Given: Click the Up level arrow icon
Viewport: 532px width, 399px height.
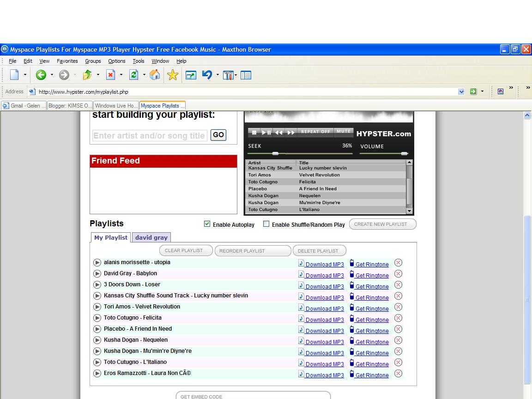Looking at the screenshot, I should (x=87, y=75).
